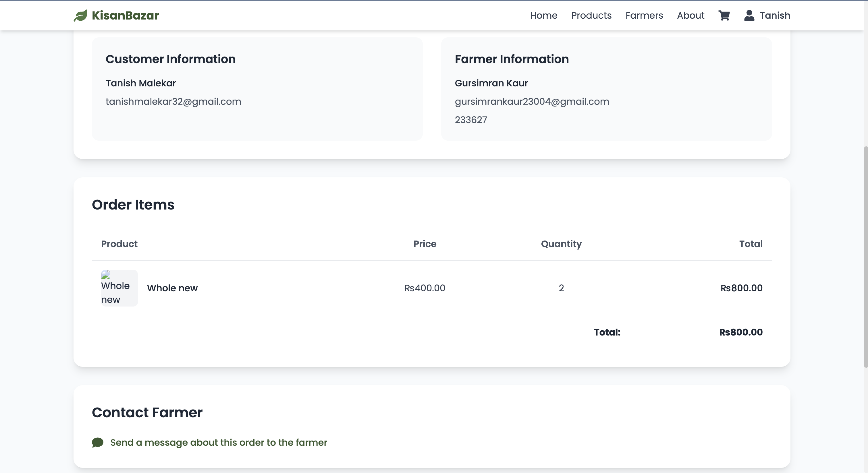This screenshot has height=473, width=868.
Task: Open the shopping cart icon
Action: pyautogui.click(x=724, y=15)
